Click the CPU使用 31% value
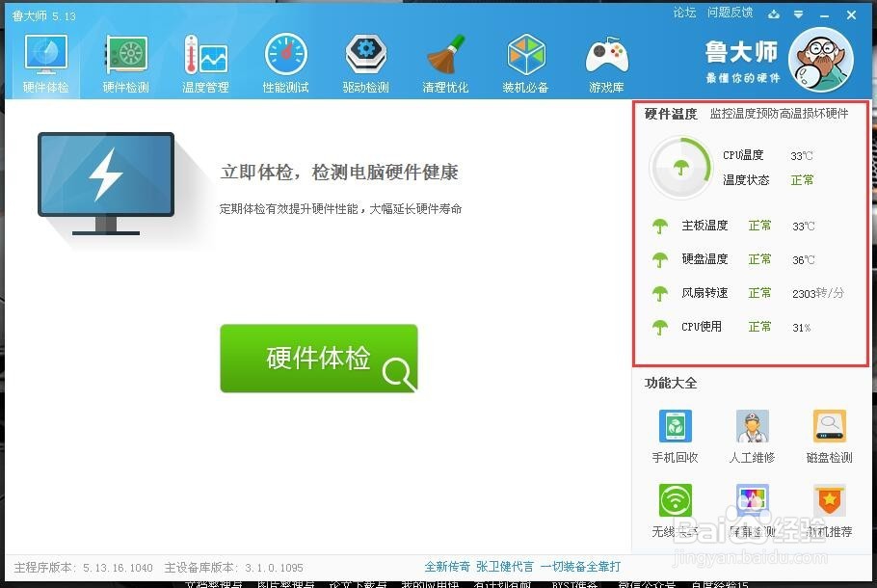Screen dimensions: 877x588 pos(802,328)
